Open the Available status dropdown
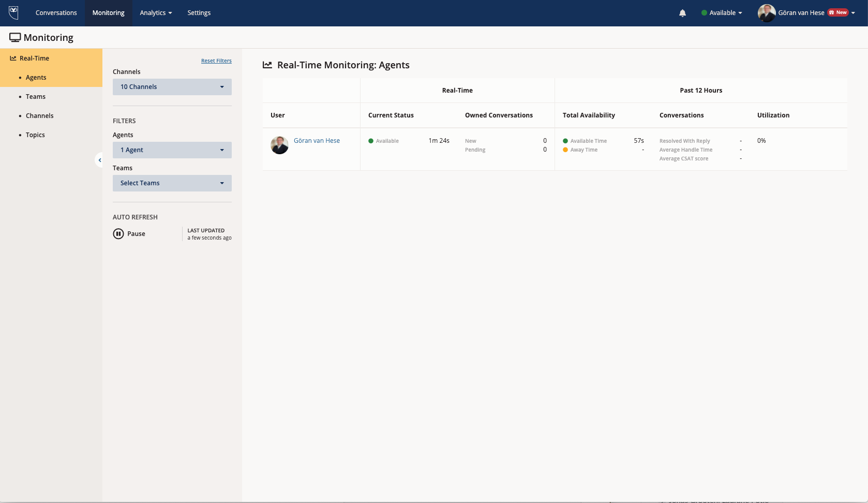 [x=722, y=13]
